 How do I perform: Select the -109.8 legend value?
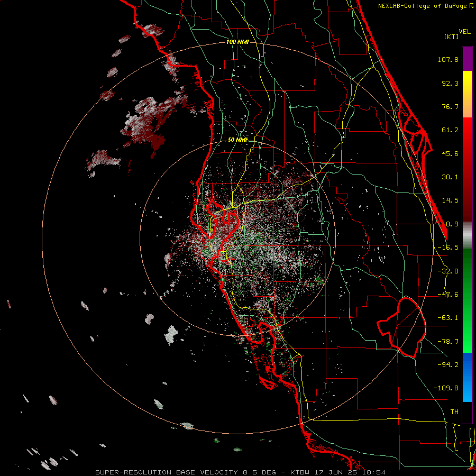tap(446, 388)
